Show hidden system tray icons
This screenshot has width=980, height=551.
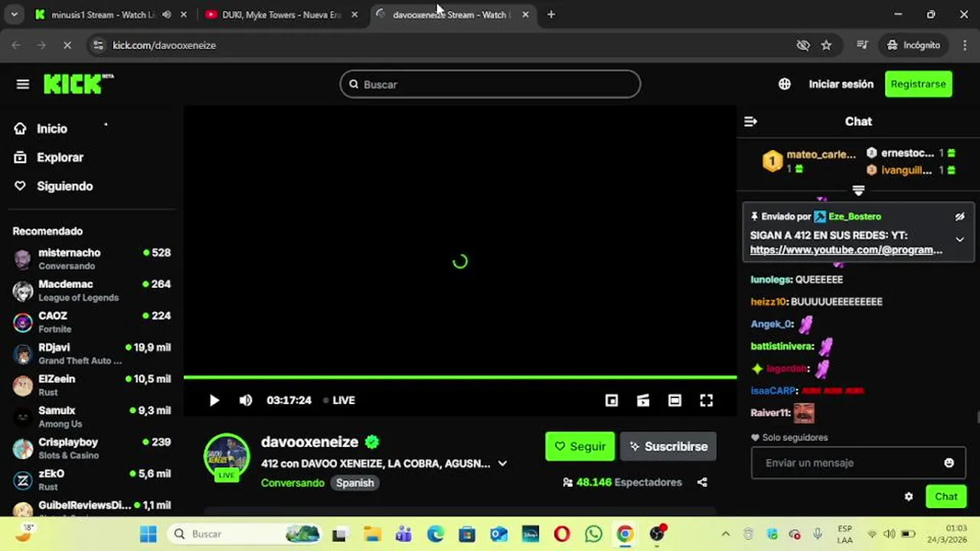pos(725,534)
